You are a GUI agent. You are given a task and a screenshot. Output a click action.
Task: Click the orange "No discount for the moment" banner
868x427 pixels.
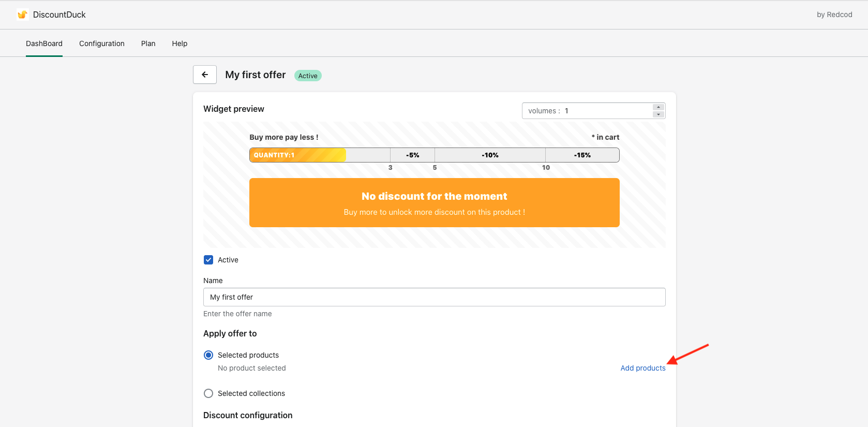coord(434,203)
